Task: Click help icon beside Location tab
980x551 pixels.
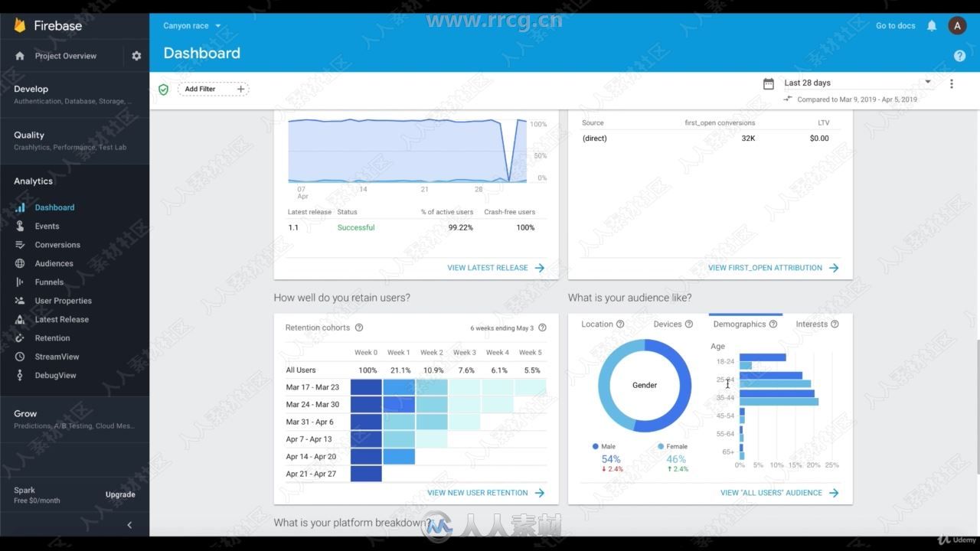Action: (620, 324)
